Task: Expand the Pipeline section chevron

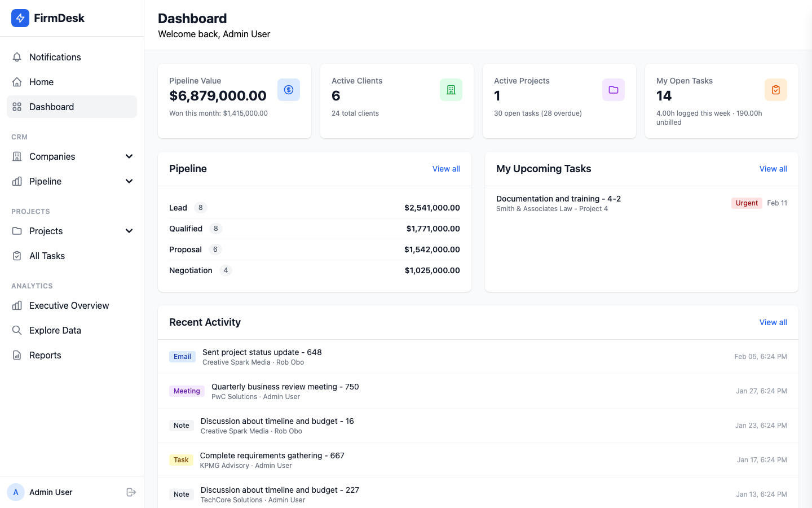Action: 129,181
